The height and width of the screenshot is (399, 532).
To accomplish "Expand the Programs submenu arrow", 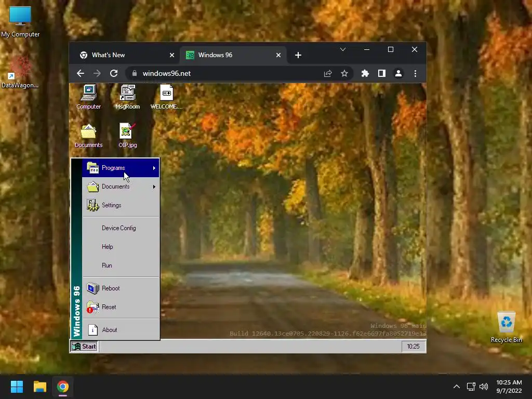I will (x=154, y=168).
